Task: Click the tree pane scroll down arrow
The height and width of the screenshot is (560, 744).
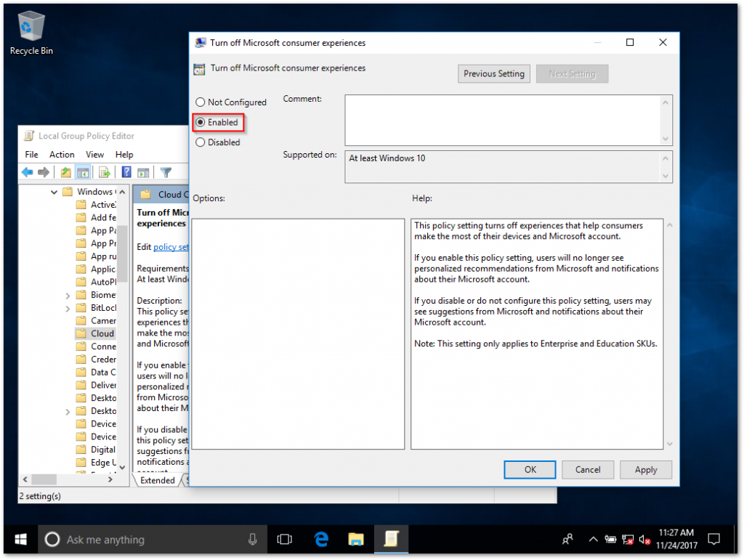Action: coord(122,467)
